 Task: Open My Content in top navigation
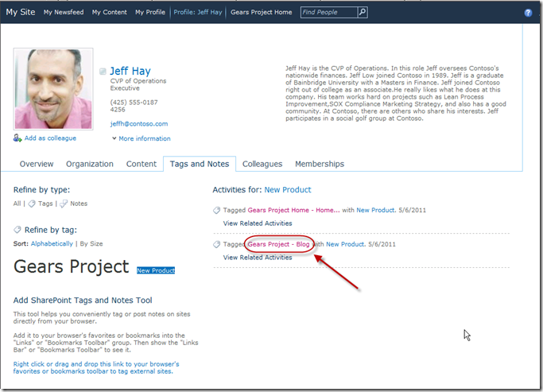[x=110, y=12]
